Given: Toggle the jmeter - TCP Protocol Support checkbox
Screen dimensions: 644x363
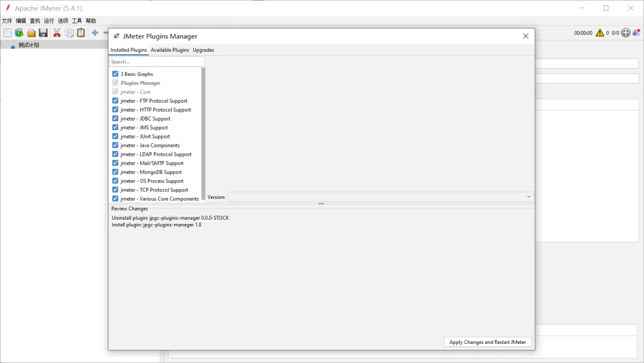Looking at the screenshot, I should point(115,190).
